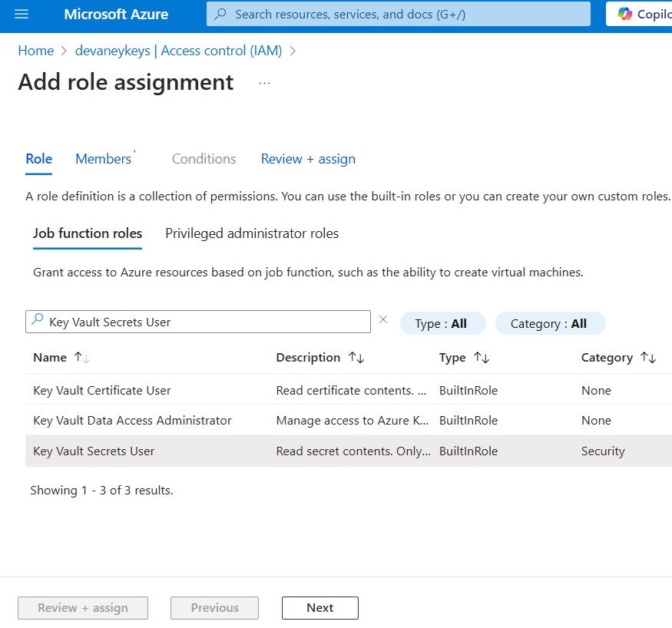Open the Azure portal hamburger menu

click(x=22, y=14)
